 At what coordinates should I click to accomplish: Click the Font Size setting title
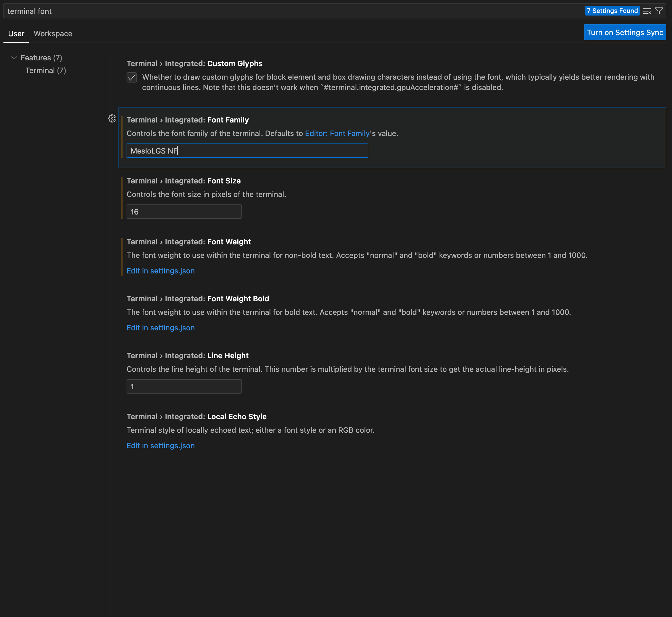[183, 181]
